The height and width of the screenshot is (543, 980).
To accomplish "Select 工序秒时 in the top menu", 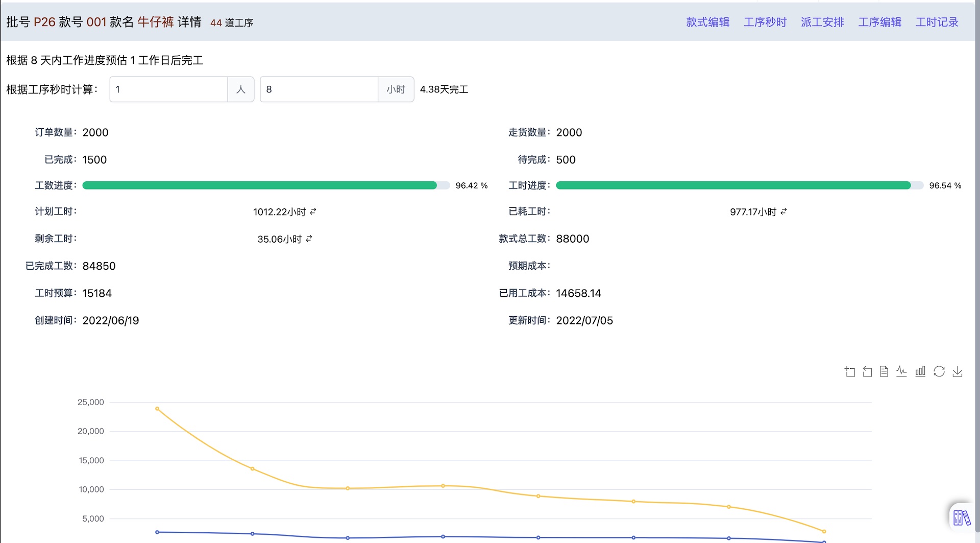I will (765, 22).
